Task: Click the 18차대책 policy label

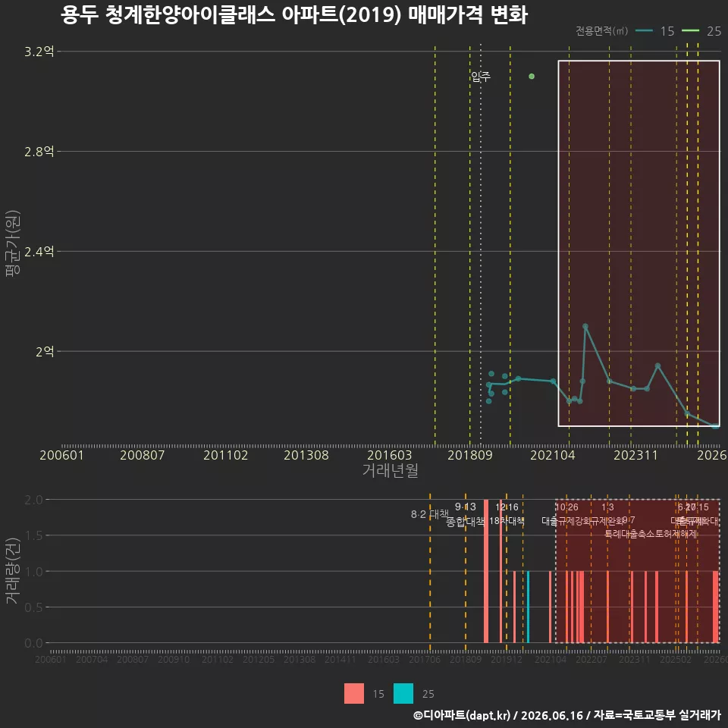Action: pyautogui.click(x=507, y=521)
